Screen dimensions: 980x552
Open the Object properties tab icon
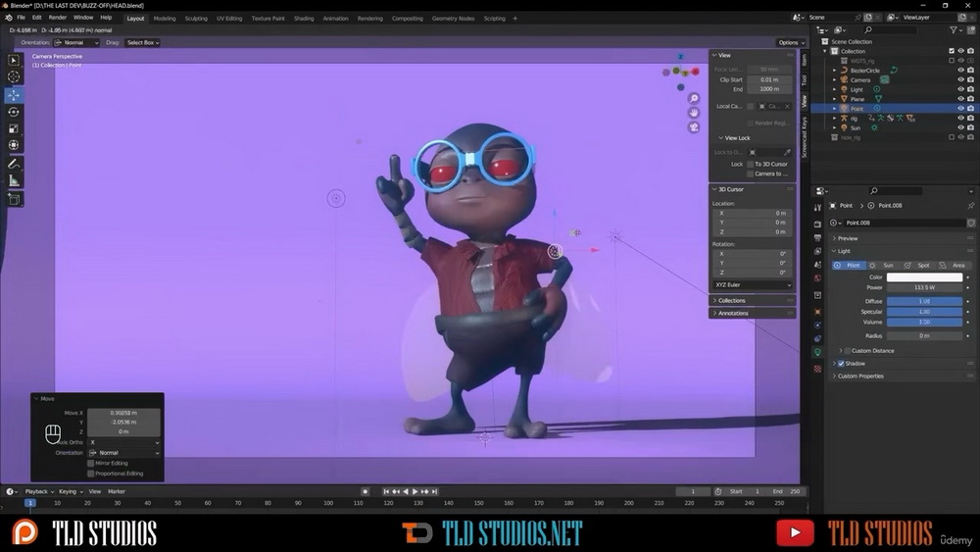tap(817, 312)
